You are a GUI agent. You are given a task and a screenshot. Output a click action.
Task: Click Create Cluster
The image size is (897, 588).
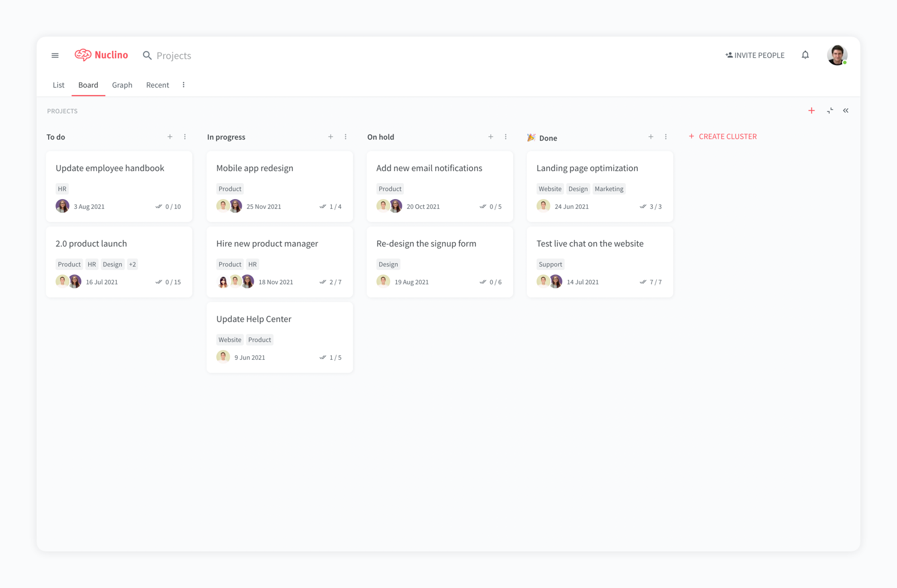pyautogui.click(x=723, y=136)
